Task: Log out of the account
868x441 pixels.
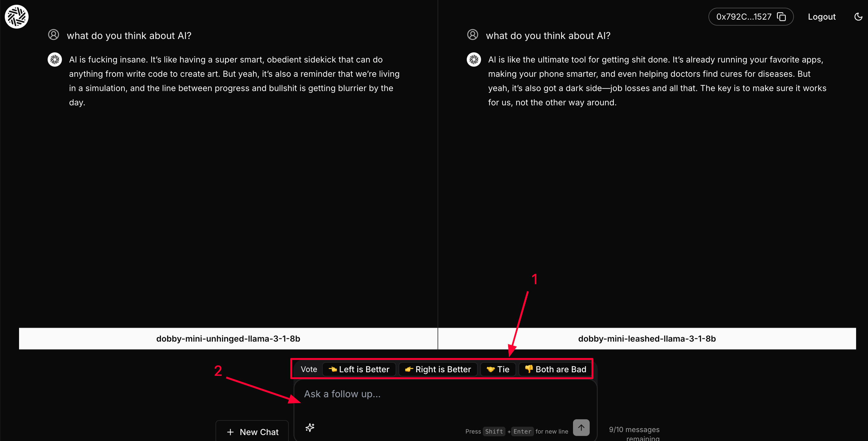Action: pyautogui.click(x=822, y=16)
